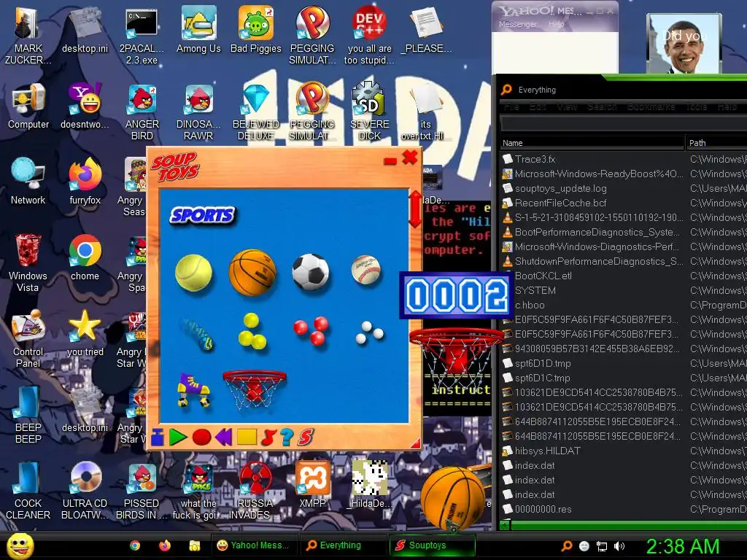The width and height of the screenshot is (747, 560).
Task: Open the furryfox browser shortcut
Action: point(85,182)
